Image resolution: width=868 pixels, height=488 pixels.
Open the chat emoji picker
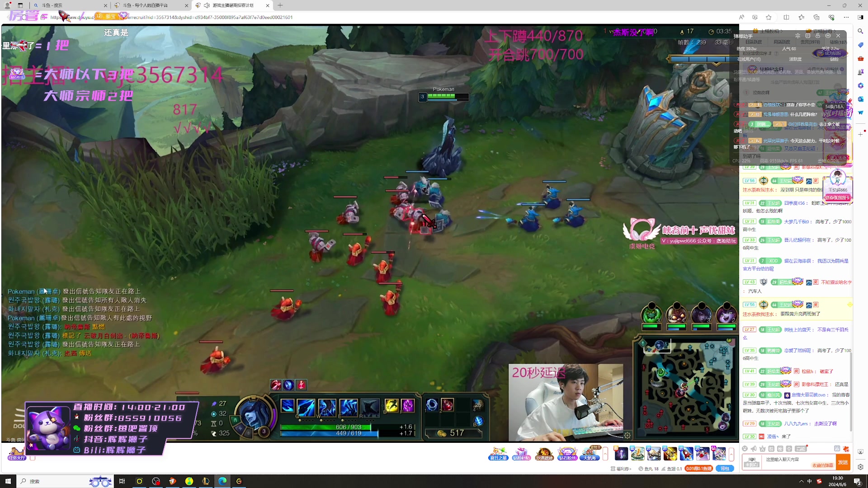click(x=745, y=449)
